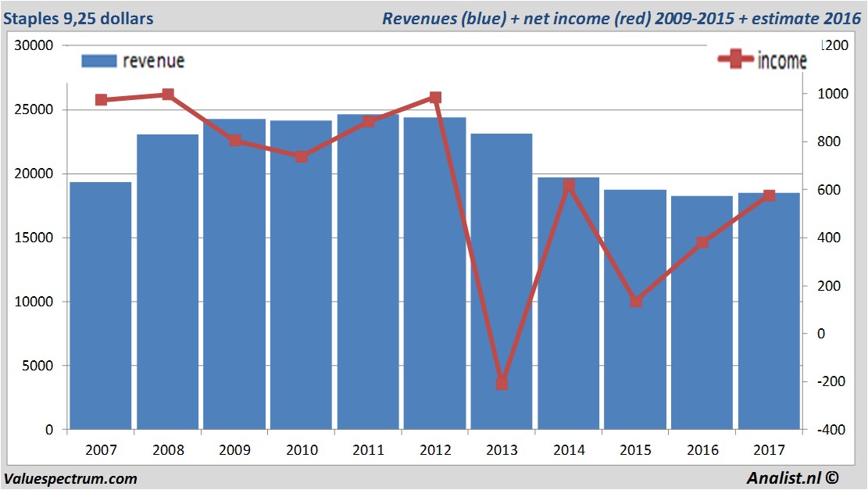Select the 2015 revenue bar
Image resolution: width=868 pixels, height=490 pixels.
pos(635,309)
